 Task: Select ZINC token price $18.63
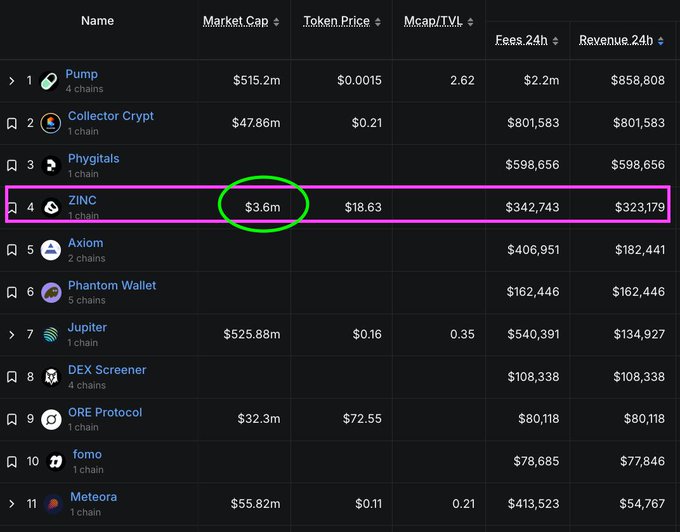(x=363, y=207)
